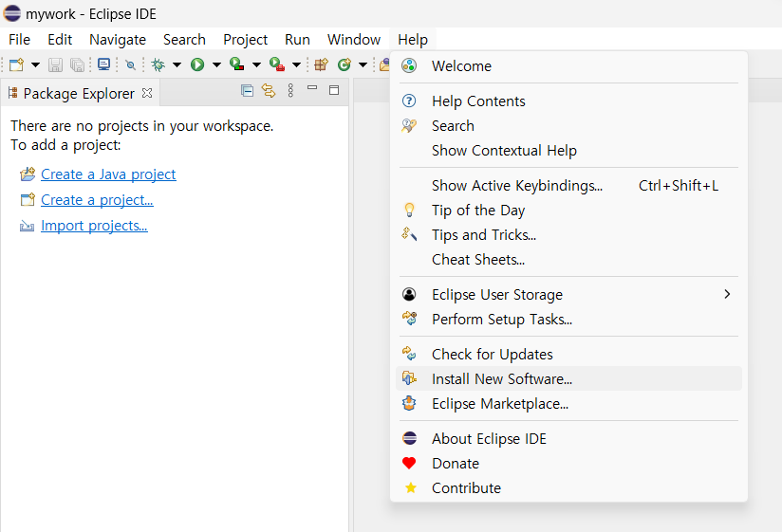
Task: Click the Save floppy disk icon
Action: (55, 64)
